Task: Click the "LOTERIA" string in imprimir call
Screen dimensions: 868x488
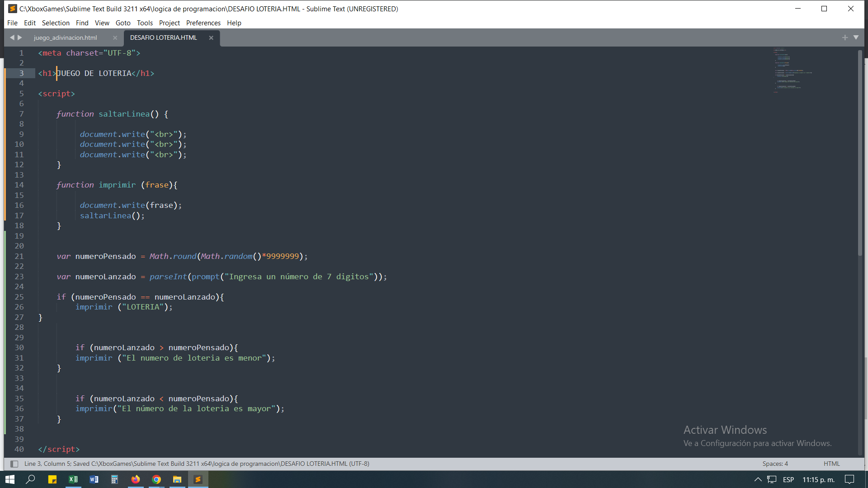Action: (x=143, y=307)
